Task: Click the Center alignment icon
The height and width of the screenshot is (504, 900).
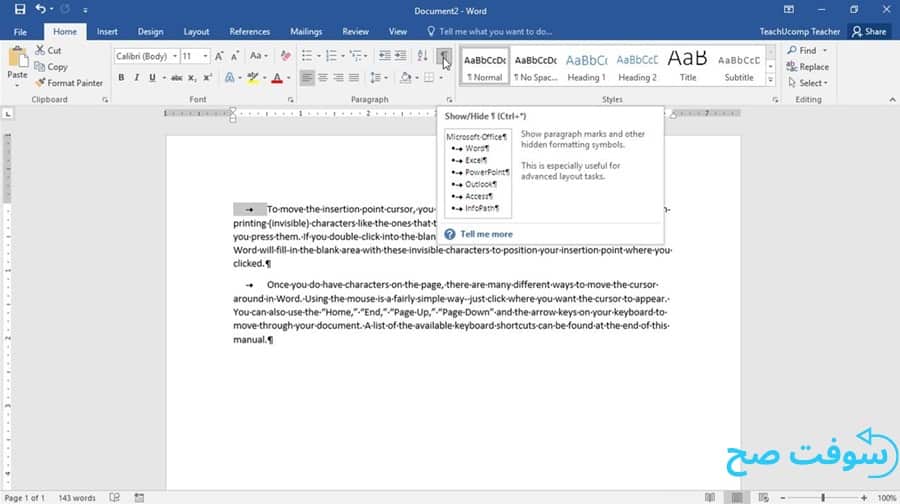Action: [x=323, y=77]
